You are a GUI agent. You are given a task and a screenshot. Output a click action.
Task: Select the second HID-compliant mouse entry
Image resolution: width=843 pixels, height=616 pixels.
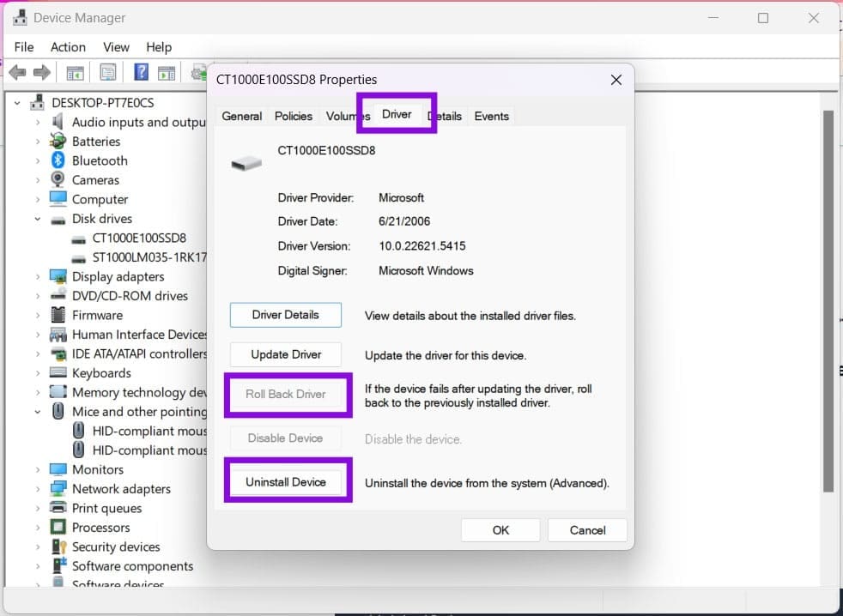(x=149, y=450)
